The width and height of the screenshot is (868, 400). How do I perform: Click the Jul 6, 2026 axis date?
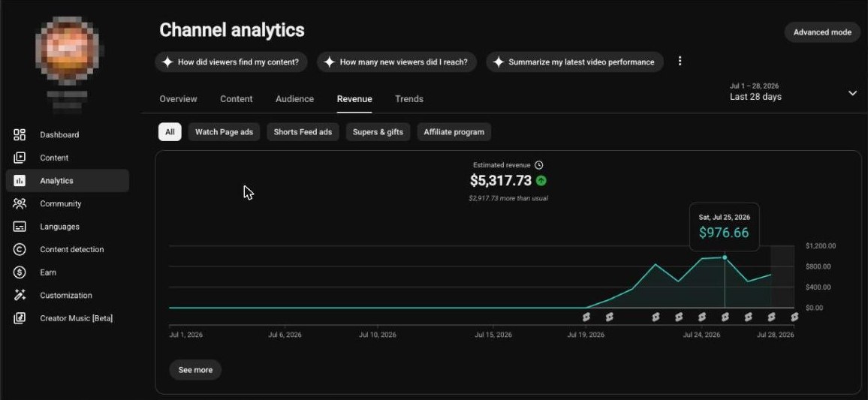(285, 335)
